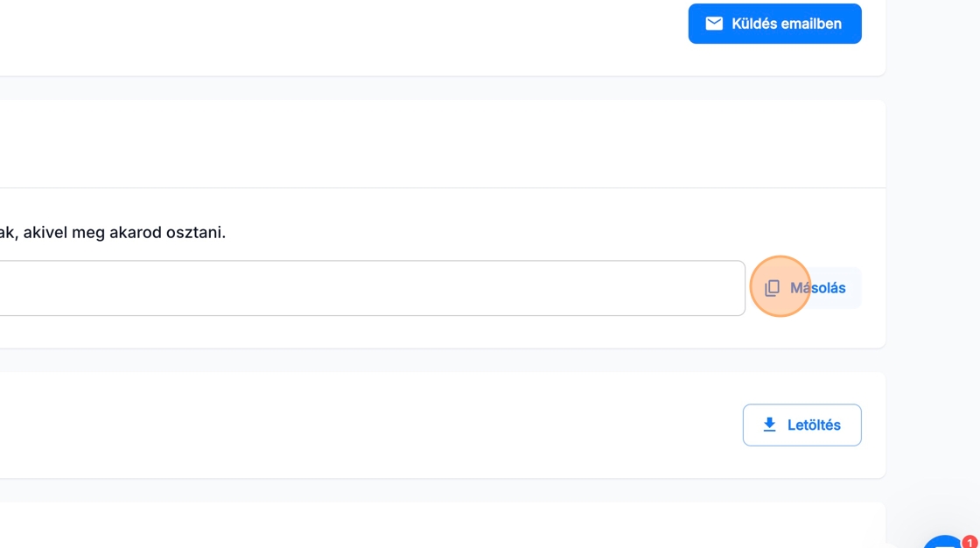Screen dimensions: 980x548
Task: Open the blue chat widget bubble
Action: pyautogui.click(x=943, y=542)
